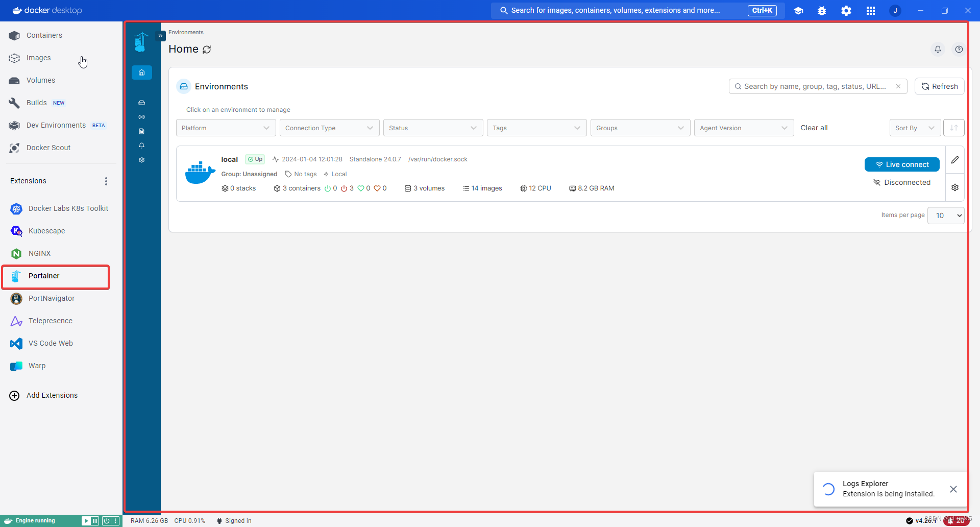The image size is (980, 527).
Task: Edit the local environment with the pencil icon
Action: point(955,160)
